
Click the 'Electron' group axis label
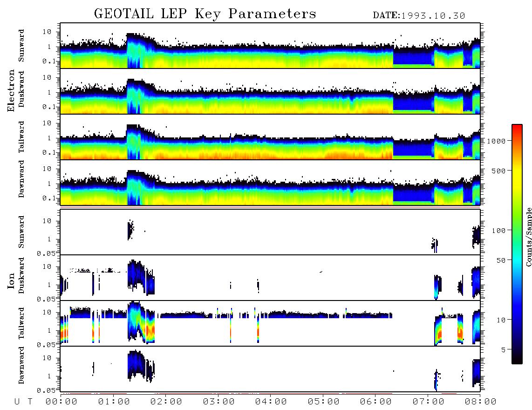coord(11,91)
